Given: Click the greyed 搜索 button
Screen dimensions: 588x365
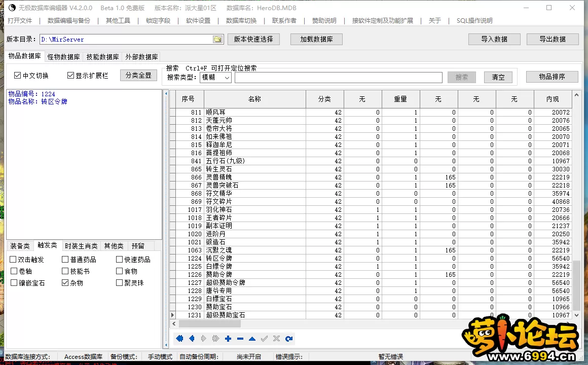Looking at the screenshot, I should (462, 77).
